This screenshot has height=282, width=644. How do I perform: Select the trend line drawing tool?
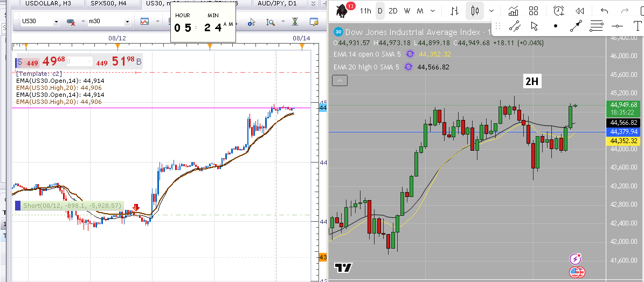[x=515, y=26]
